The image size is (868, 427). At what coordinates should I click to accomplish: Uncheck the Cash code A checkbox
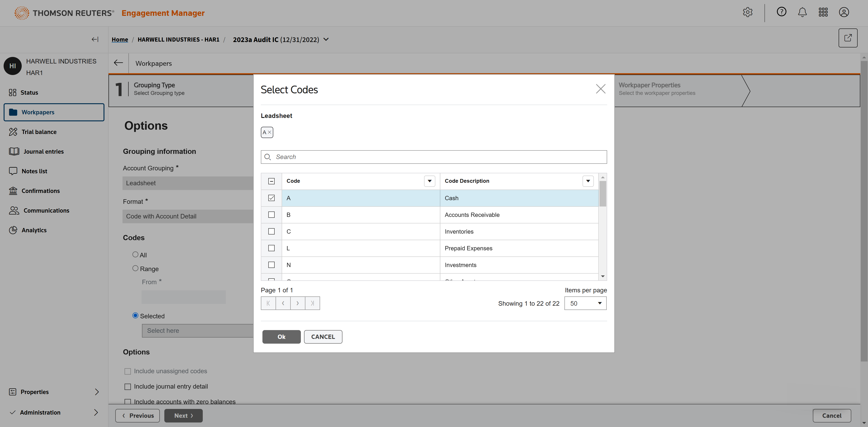(x=271, y=198)
